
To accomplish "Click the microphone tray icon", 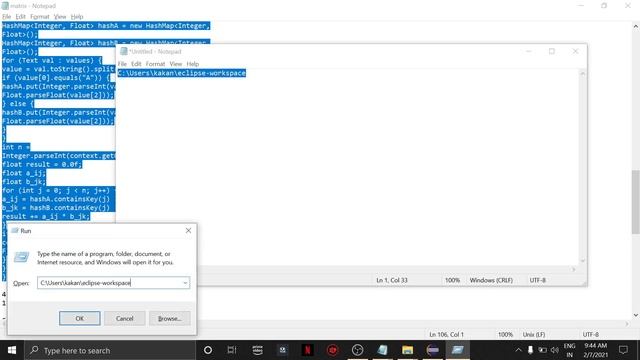I will pyautogui.click(x=530, y=350).
